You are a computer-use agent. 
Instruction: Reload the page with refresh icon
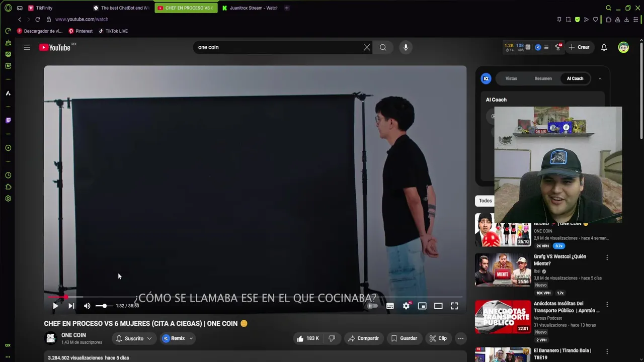tap(37, 19)
